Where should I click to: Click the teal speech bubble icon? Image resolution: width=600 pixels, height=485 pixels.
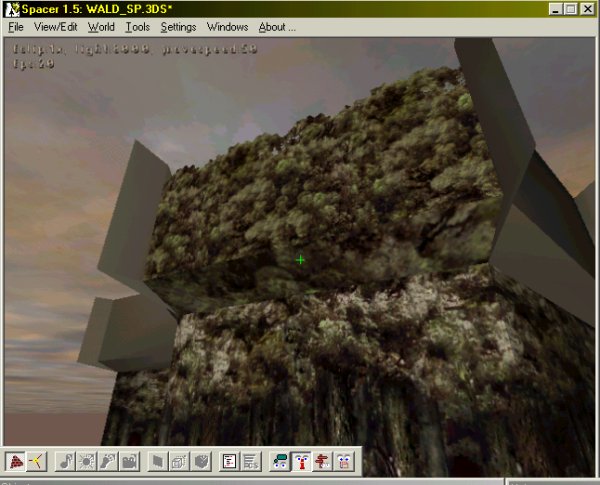280,461
